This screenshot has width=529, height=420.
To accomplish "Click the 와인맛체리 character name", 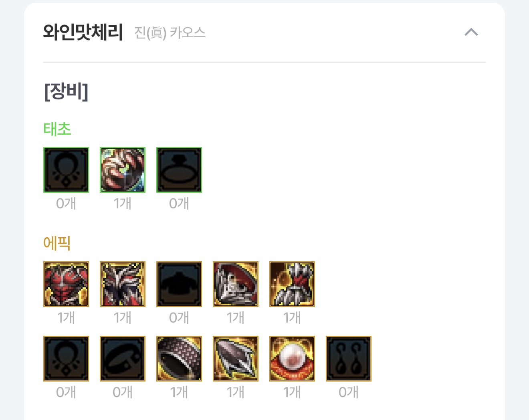I will tap(83, 32).
